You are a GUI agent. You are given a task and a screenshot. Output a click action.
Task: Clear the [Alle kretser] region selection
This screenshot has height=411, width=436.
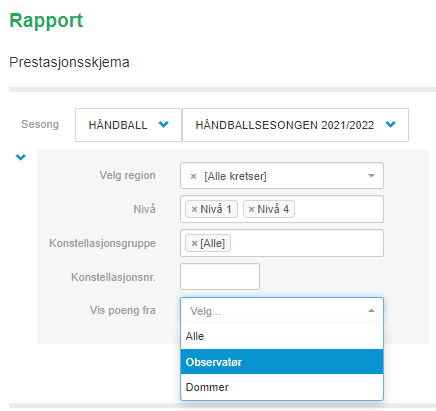point(193,176)
